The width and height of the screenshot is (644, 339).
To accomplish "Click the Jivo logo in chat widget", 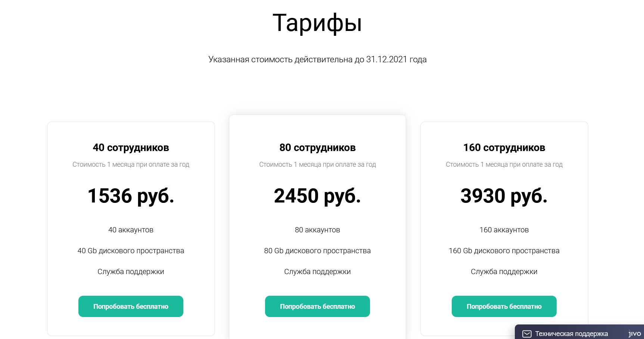I will coord(634,334).
